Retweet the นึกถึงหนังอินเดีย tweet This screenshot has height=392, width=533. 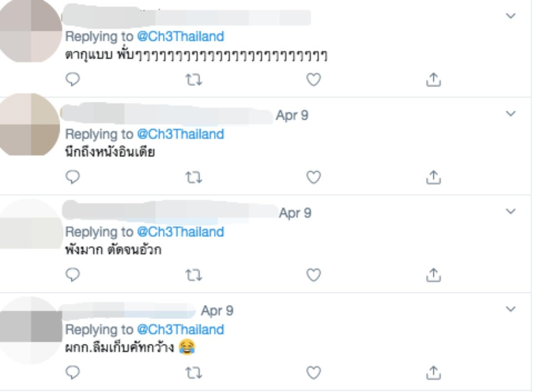point(194,178)
